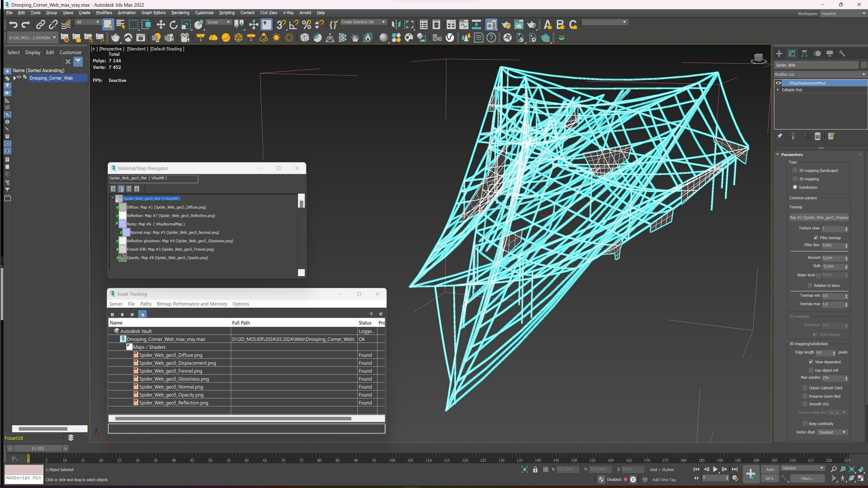Open Bitmap Performance and Memory menu
Screen dimensions: 868x488
pyautogui.click(x=192, y=304)
